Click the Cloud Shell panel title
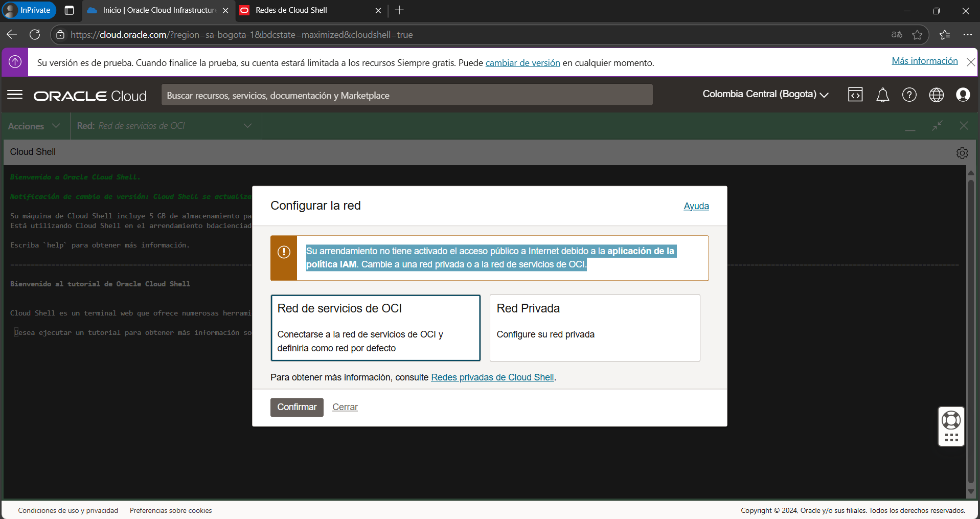Screen dimensions: 980x519 click(33, 152)
